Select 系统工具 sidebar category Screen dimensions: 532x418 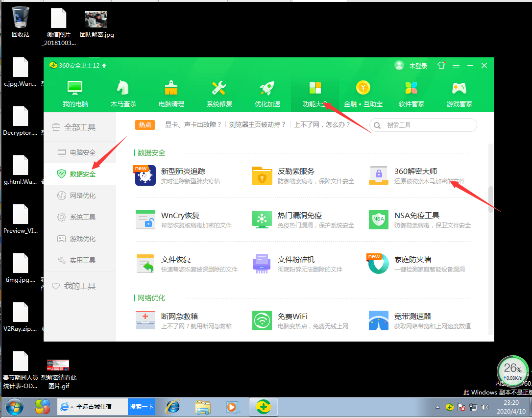(x=80, y=217)
